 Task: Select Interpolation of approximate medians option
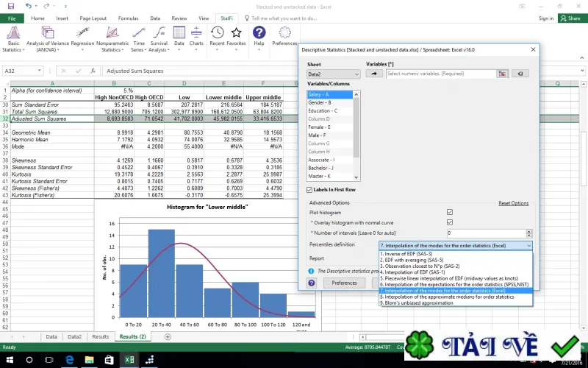(456, 297)
